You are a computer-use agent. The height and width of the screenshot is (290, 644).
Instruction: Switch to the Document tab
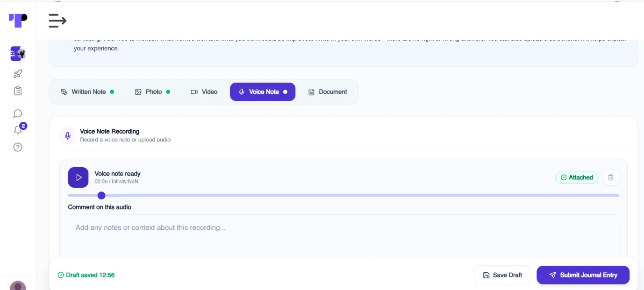click(328, 92)
